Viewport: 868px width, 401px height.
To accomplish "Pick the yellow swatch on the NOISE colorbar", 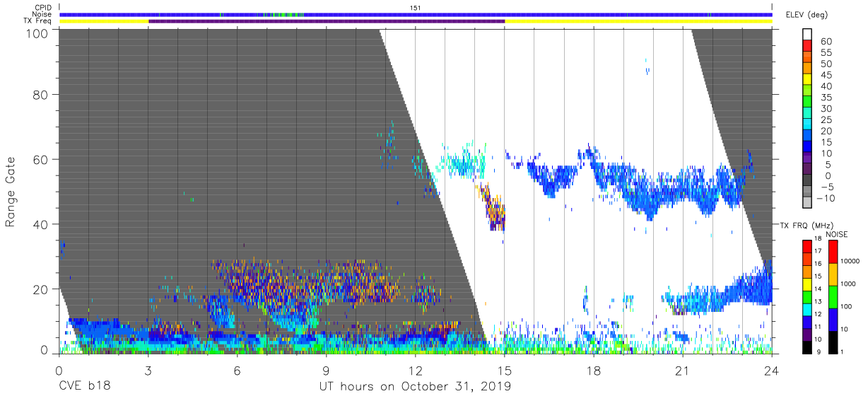I will (x=833, y=274).
